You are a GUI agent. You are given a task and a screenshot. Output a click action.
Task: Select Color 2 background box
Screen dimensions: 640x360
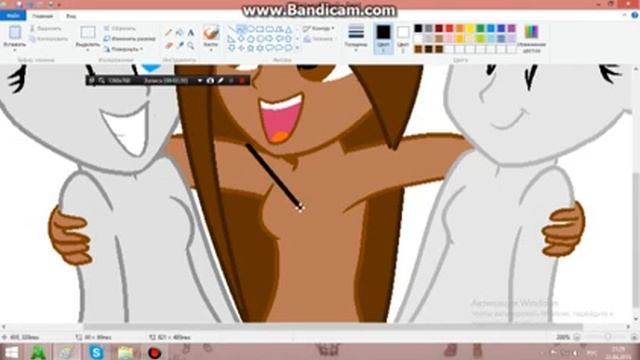[x=403, y=39]
